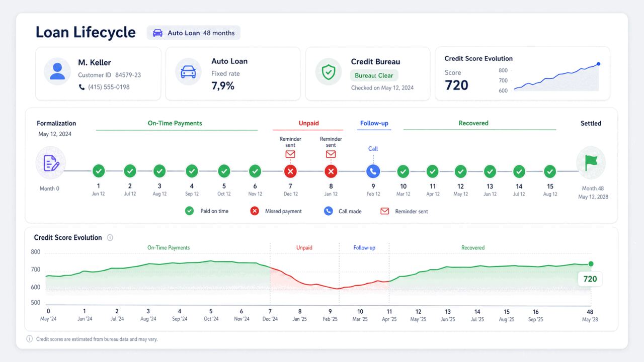644x362 pixels.
Task: Click the car icon in the Auto Loan 48 months badge
Action: (x=157, y=33)
